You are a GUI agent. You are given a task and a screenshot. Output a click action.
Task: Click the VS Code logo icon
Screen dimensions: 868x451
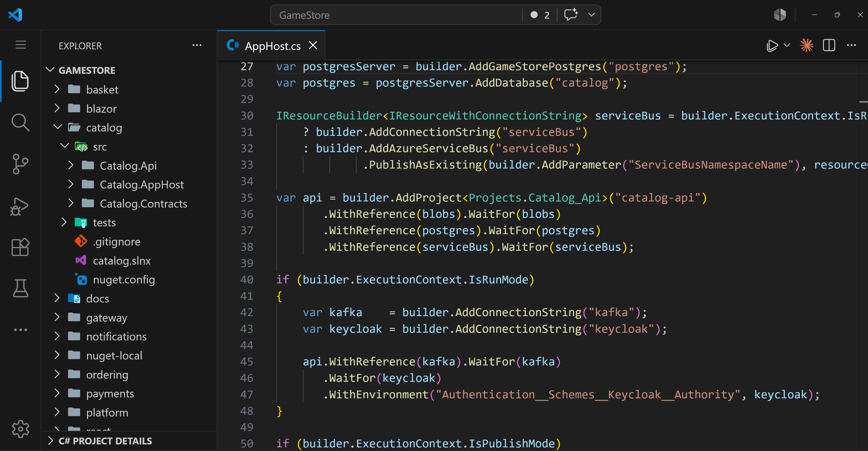pos(15,15)
